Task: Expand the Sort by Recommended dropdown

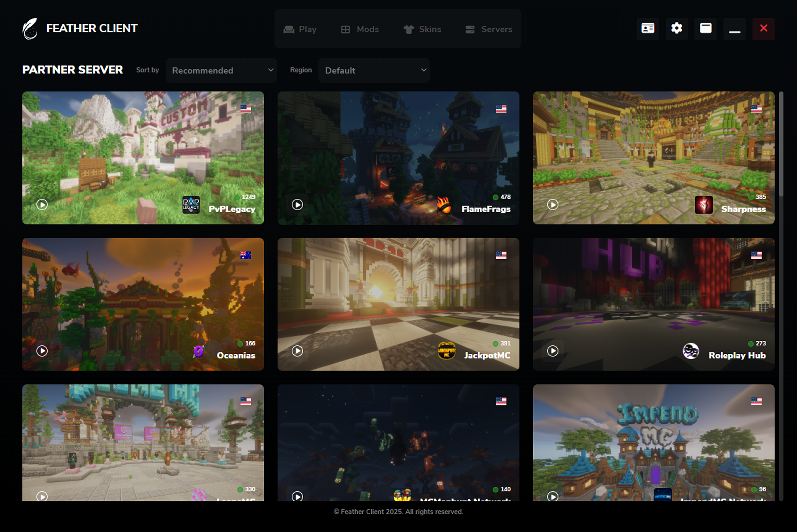Action: pos(221,70)
